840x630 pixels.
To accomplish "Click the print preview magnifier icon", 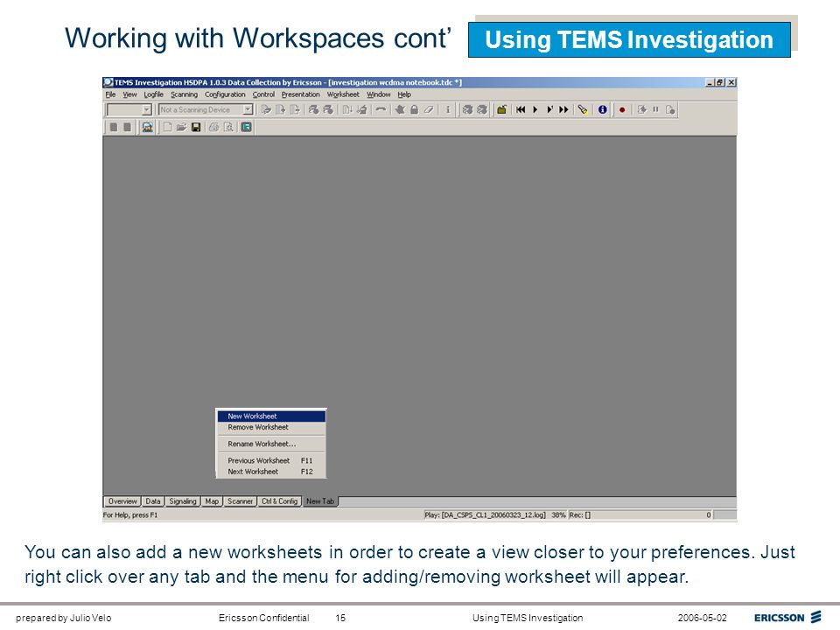I will pos(228,127).
